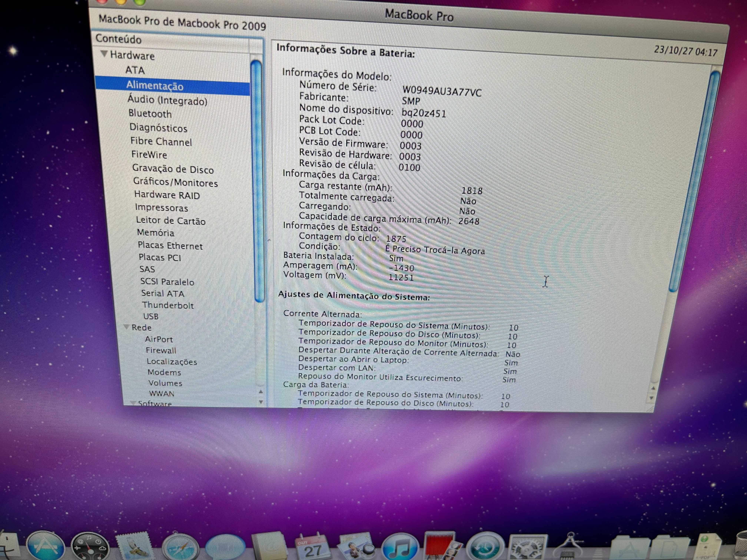Select Leitor de Cartão entry
This screenshot has height=560, width=747.
[x=171, y=220]
